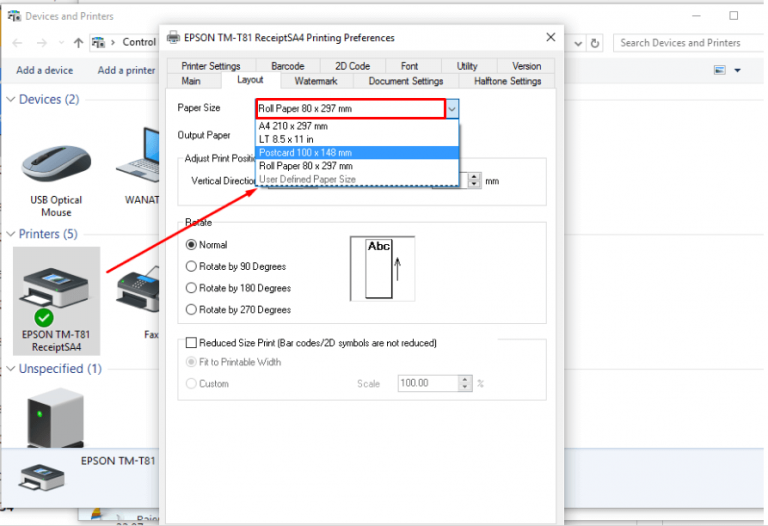Click Add a printer
The image size is (768, 526).
pos(126,70)
